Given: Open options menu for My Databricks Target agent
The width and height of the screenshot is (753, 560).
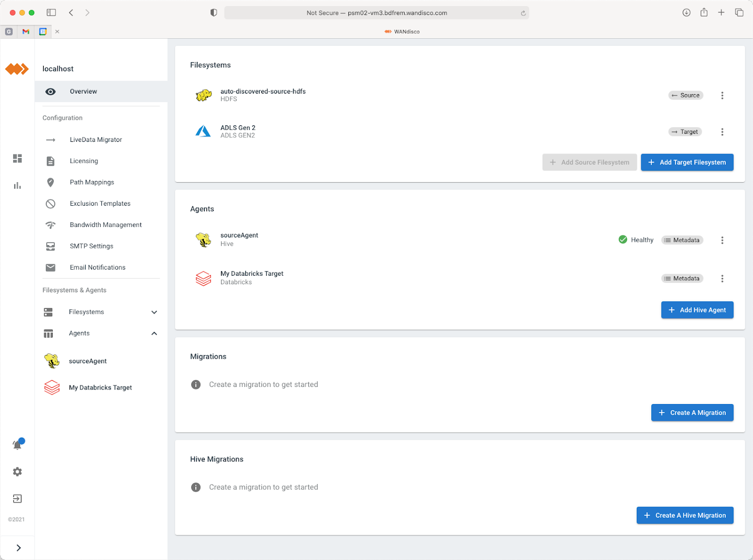Looking at the screenshot, I should coord(722,279).
